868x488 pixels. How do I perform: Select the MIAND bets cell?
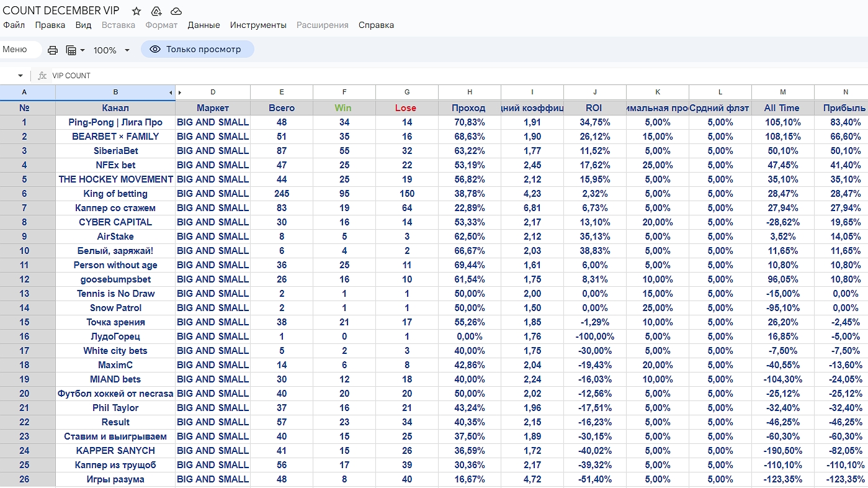point(115,379)
